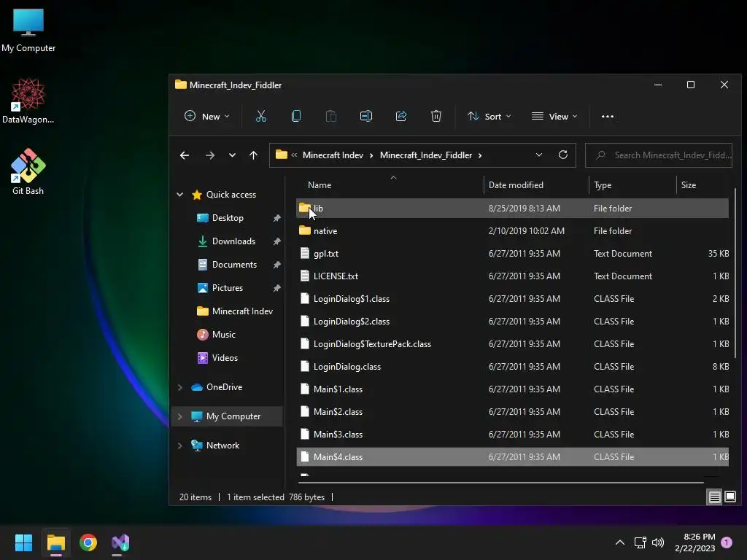Select Documents in Quick access
This screenshot has width=747, height=560.
[234, 264]
